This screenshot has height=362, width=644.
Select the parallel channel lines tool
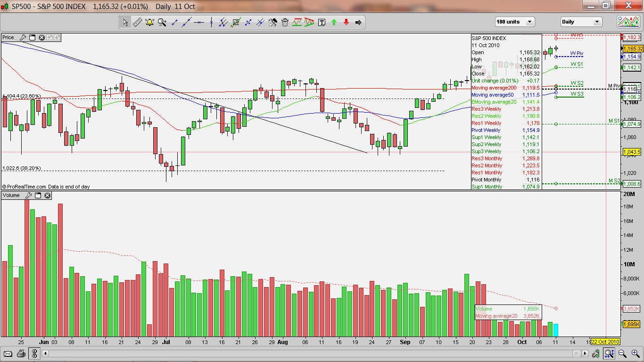point(223,22)
